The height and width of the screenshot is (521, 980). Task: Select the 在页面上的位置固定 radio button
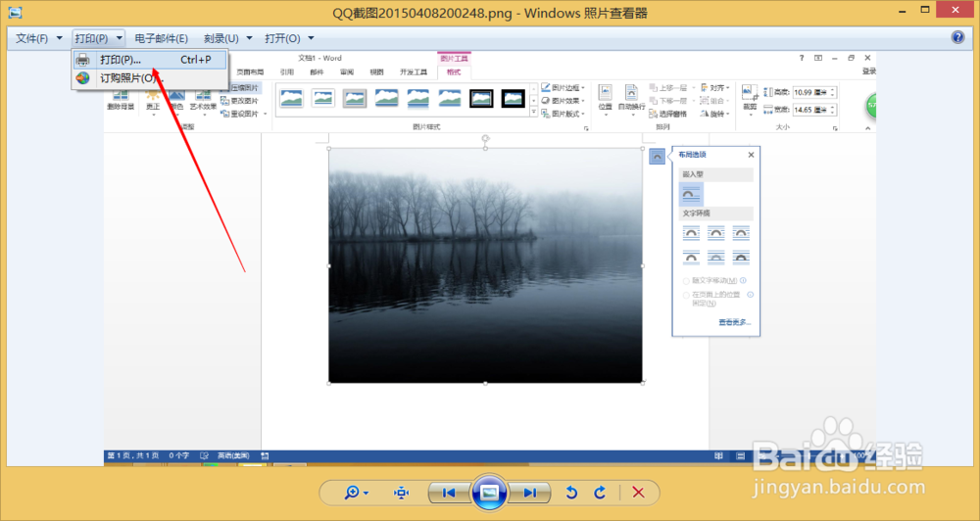686,295
